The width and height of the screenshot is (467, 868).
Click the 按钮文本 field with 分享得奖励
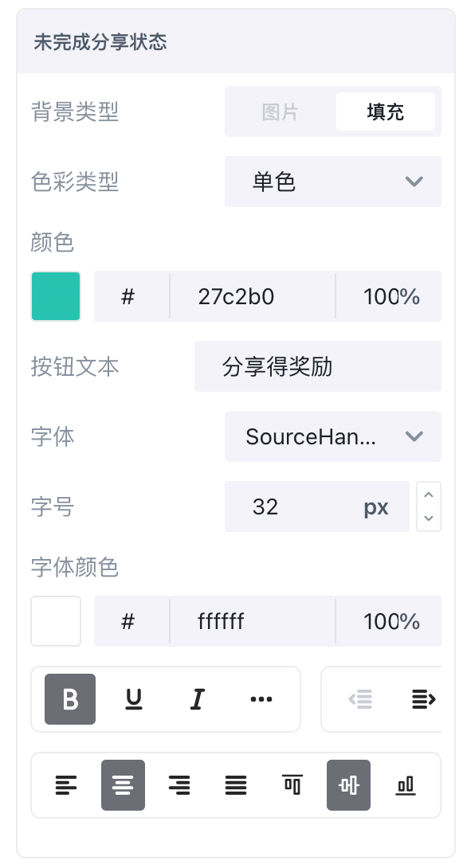click(318, 366)
